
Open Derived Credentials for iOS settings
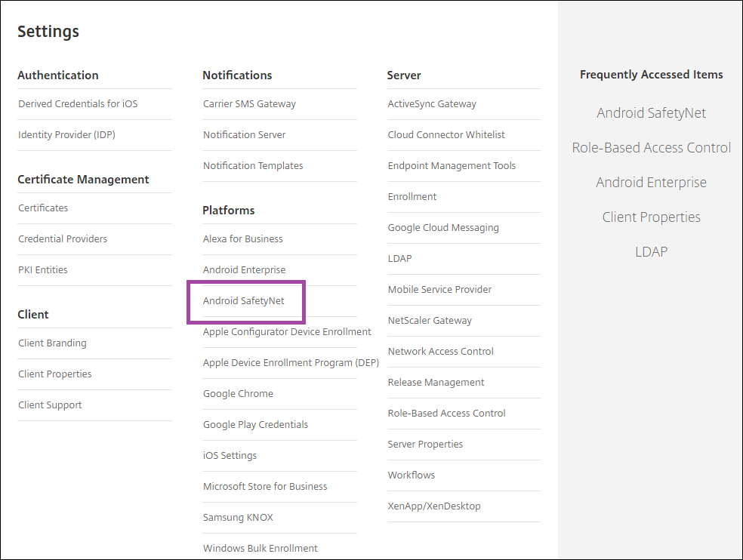point(78,104)
